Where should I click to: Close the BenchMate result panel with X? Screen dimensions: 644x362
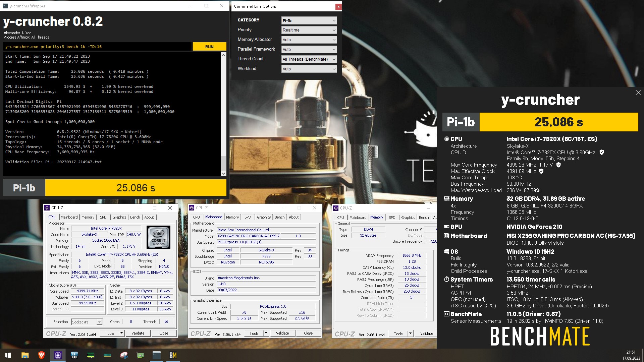(638, 93)
